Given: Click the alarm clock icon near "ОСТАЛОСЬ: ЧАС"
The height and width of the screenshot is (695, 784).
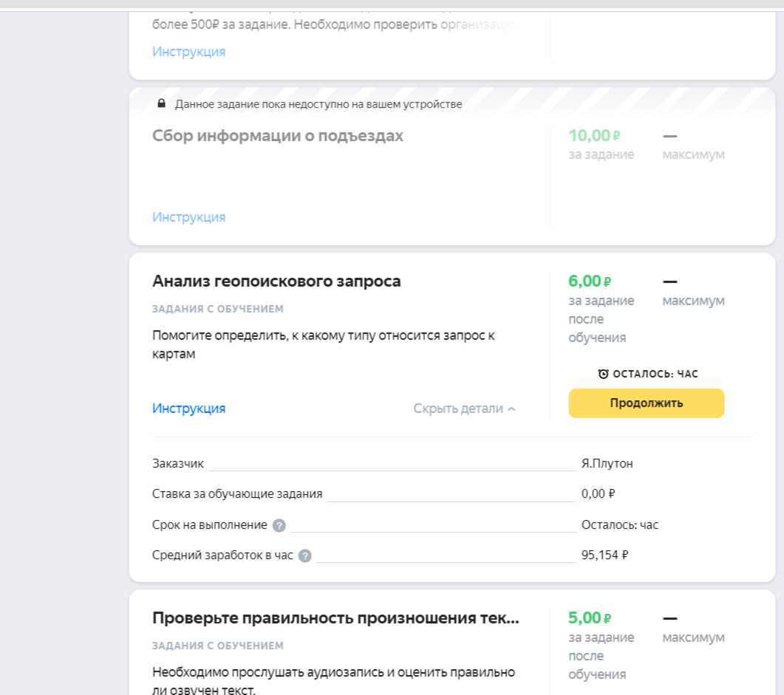Looking at the screenshot, I should [x=604, y=374].
